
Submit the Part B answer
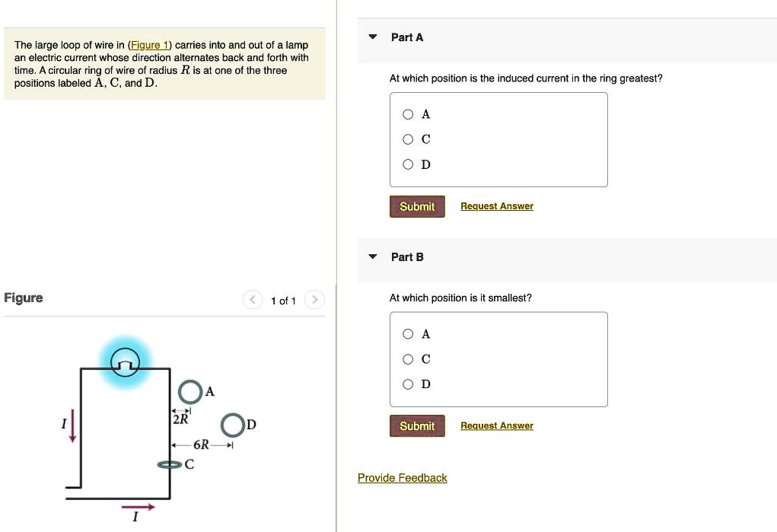416,425
